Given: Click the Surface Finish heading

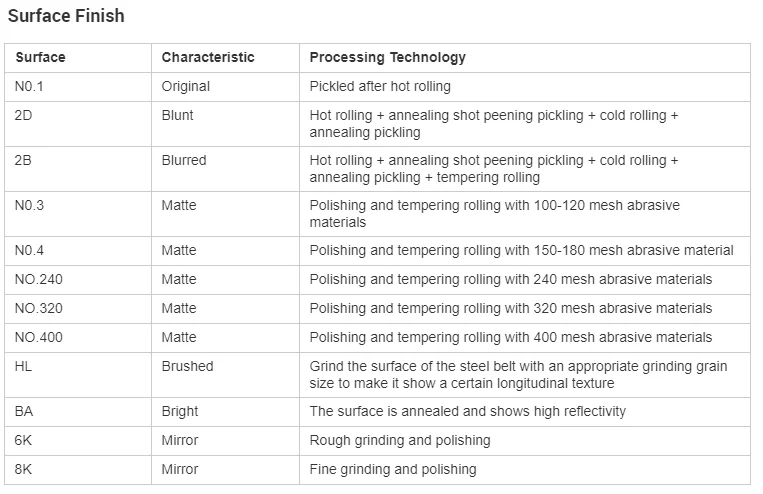Looking at the screenshot, I should click(x=66, y=17).
